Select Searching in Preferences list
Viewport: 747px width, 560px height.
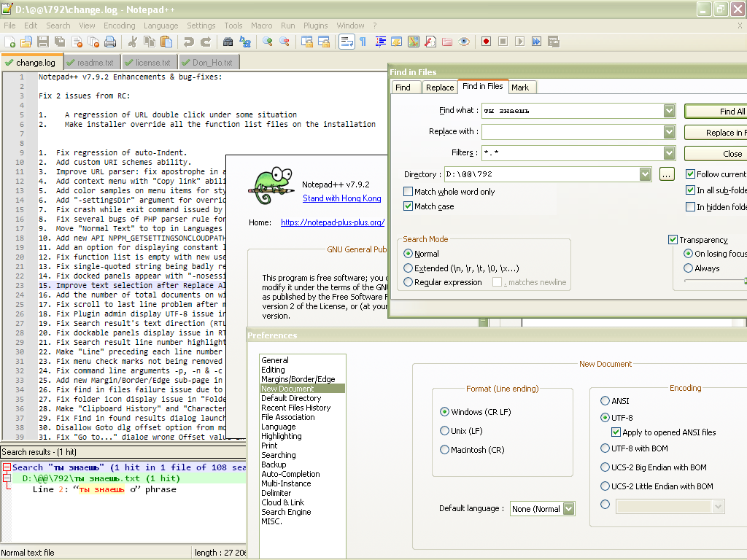point(278,455)
